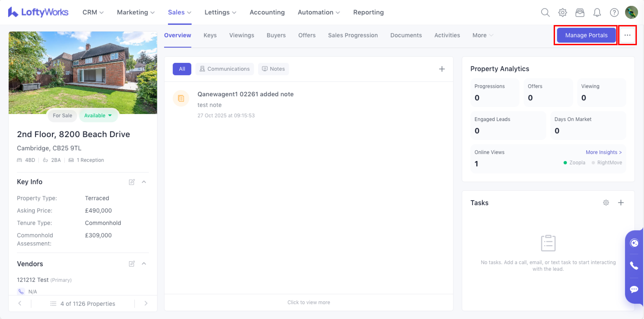Switch to the Viewings tab
This screenshot has width=644, height=319.
241,35
